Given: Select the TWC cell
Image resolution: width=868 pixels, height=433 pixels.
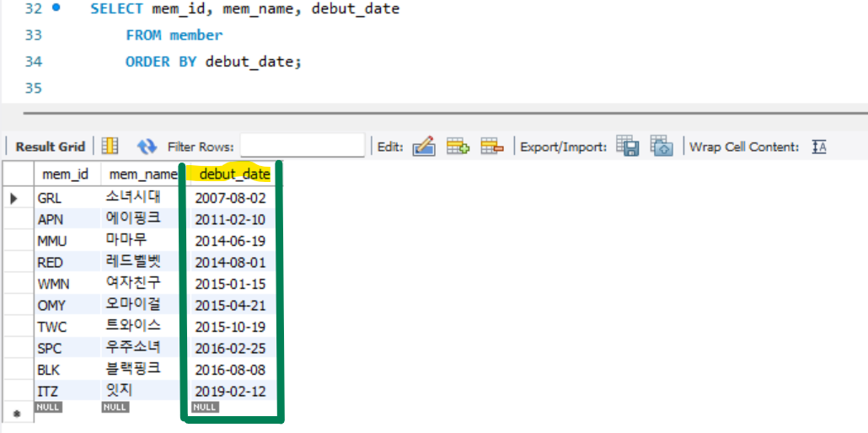Looking at the screenshot, I should (x=67, y=327).
